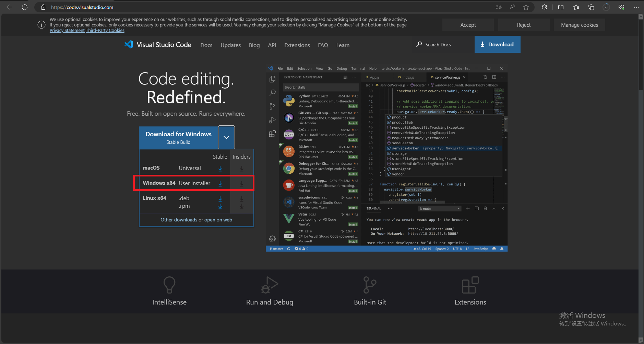Image resolution: width=644 pixels, height=344 pixels.
Task: Open the Privacy Statement link
Action: pyautogui.click(x=67, y=31)
